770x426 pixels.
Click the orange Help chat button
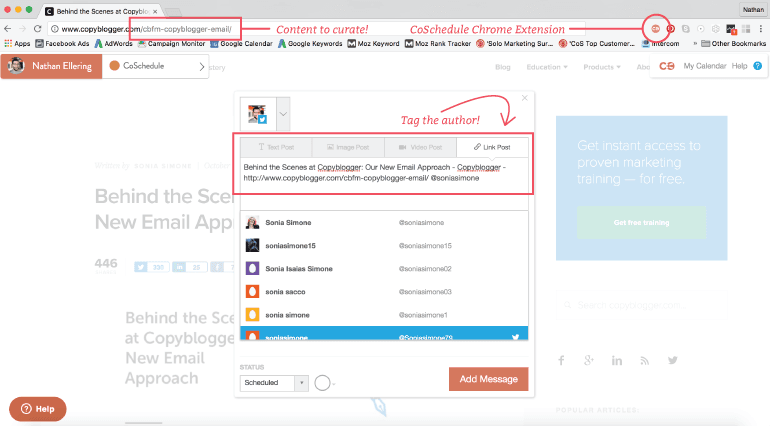coord(38,409)
